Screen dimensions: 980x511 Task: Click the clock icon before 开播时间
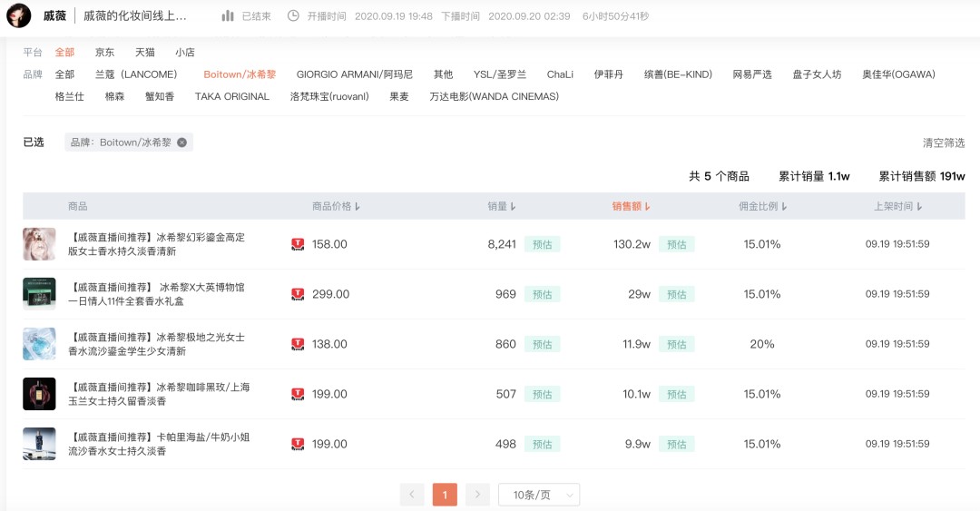pos(292,15)
